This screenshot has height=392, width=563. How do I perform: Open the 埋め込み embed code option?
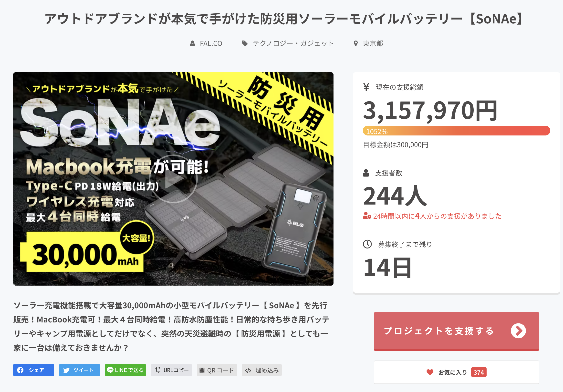click(262, 370)
